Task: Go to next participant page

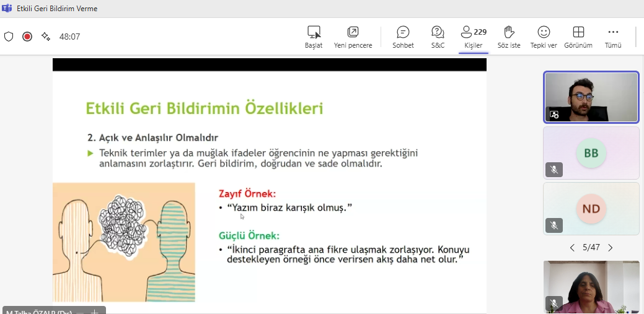Action: pyautogui.click(x=611, y=248)
